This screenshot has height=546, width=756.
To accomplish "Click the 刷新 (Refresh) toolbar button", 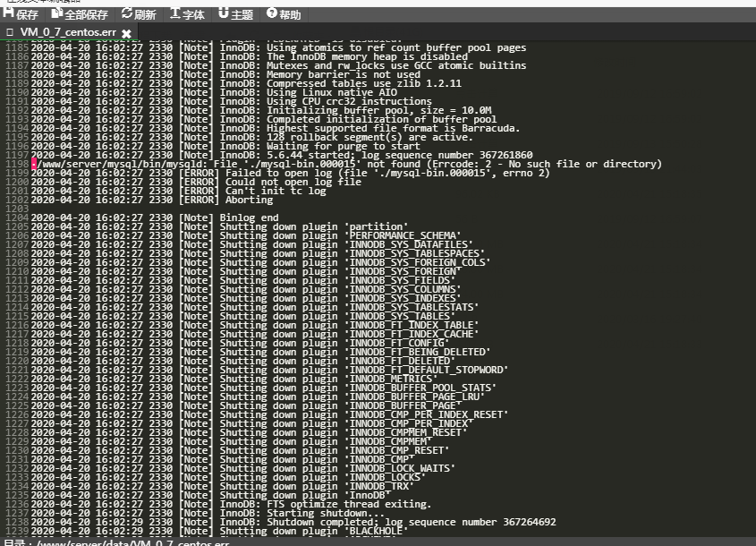I will 139,14.
